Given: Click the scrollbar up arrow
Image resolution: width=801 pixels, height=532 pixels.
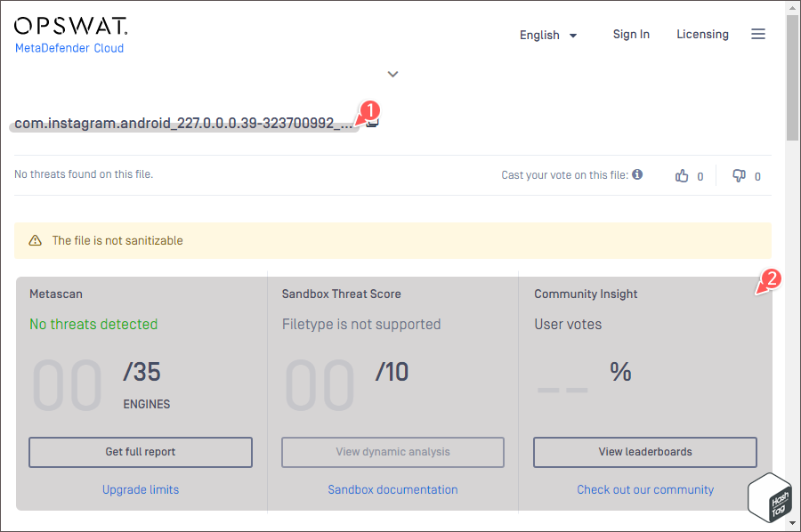Looking at the screenshot, I should pyautogui.click(x=793, y=7).
